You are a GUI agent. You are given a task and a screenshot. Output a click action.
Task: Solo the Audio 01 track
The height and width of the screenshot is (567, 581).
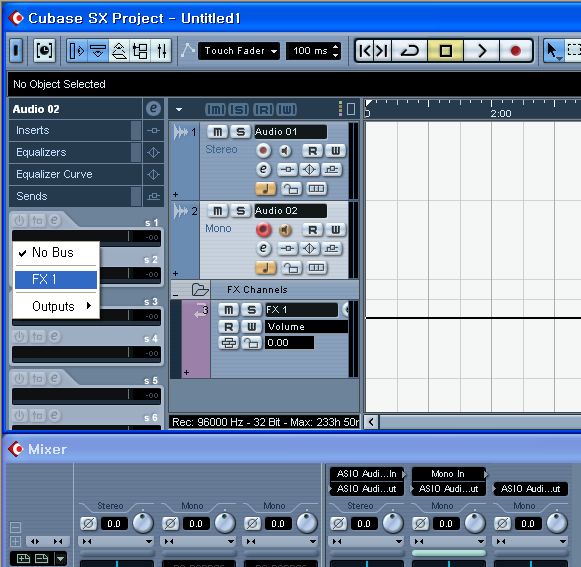pyautogui.click(x=240, y=132)
